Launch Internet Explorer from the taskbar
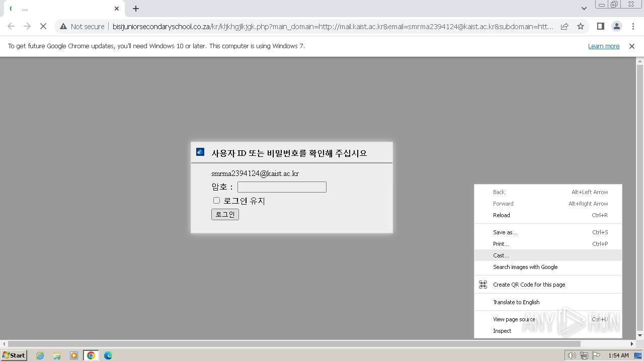 click(40, 355)
